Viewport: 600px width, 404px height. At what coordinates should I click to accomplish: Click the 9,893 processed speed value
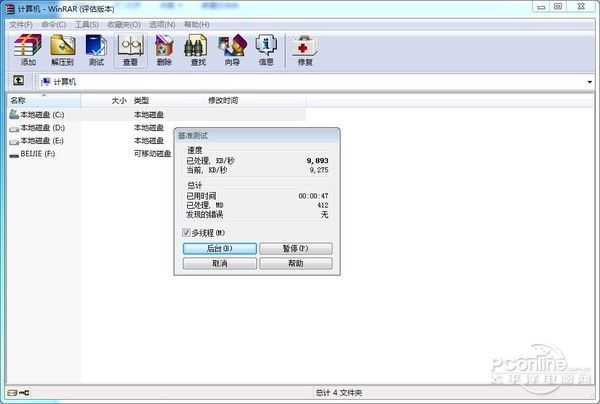tap(317, 161)
